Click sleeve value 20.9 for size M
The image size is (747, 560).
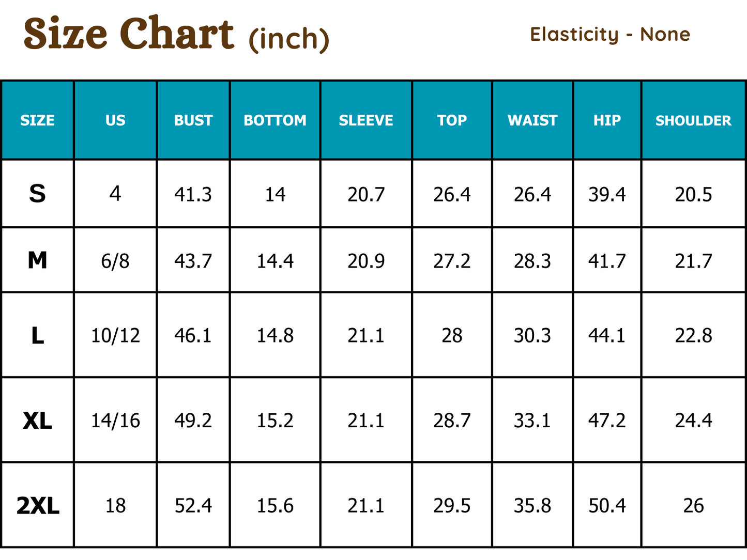(366, 261)
